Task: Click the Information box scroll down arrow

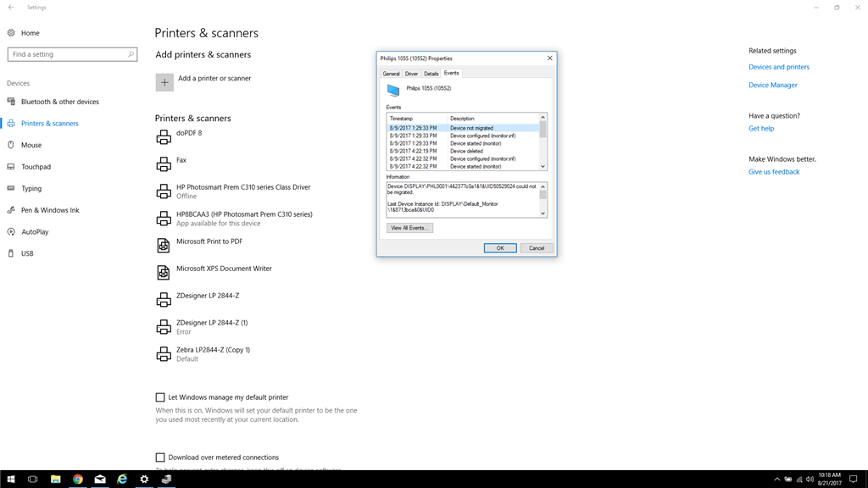Action: pyautogui.click(x=542, y=213)
